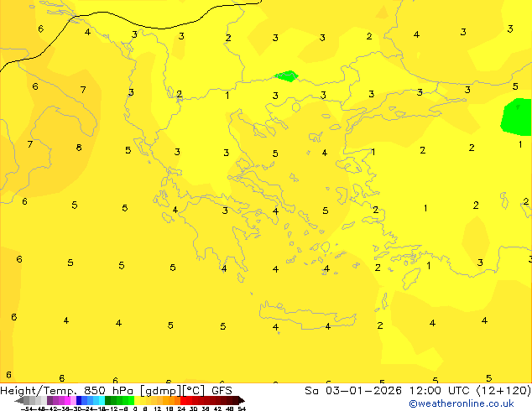The height and width of the screenshot is (411, 532).
Task: Click the grey left arrow end of legend
Action: [x=19, y=400]
